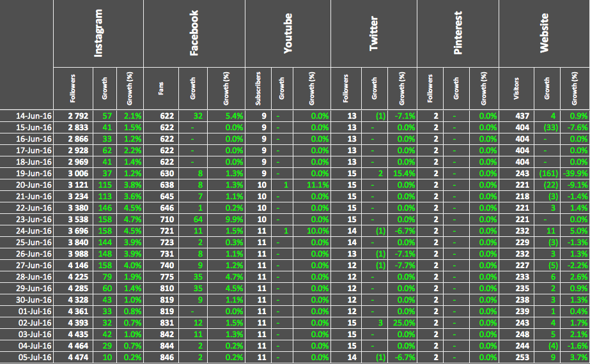Click Website growth percent -7.6%
This screenshot has width=590, height=364.
point(575,128)
